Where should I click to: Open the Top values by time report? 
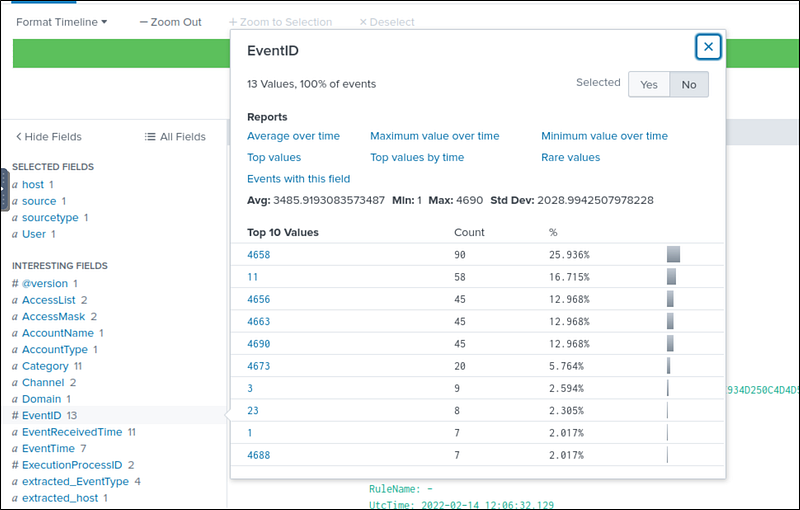(x=417, y=157)
